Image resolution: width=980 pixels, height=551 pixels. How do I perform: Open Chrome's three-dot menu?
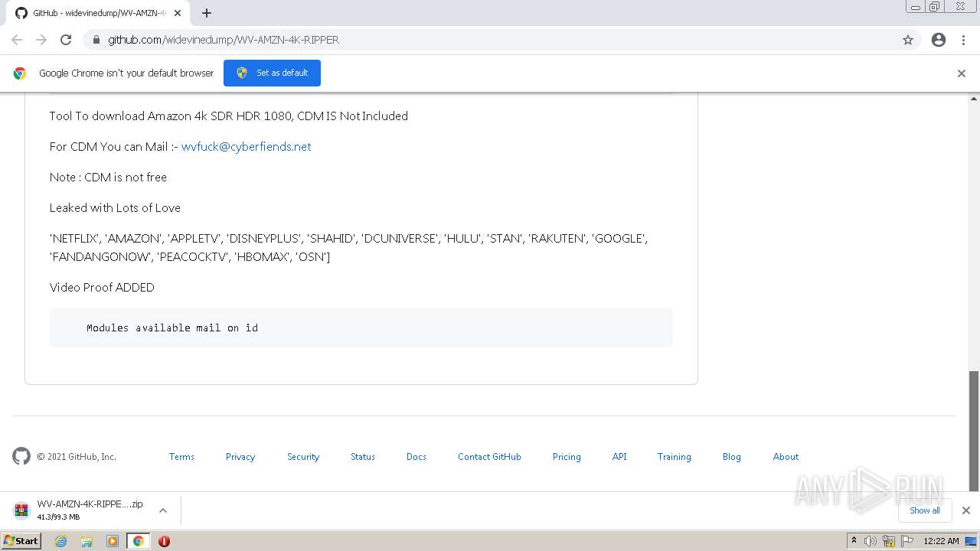[963, 40]
